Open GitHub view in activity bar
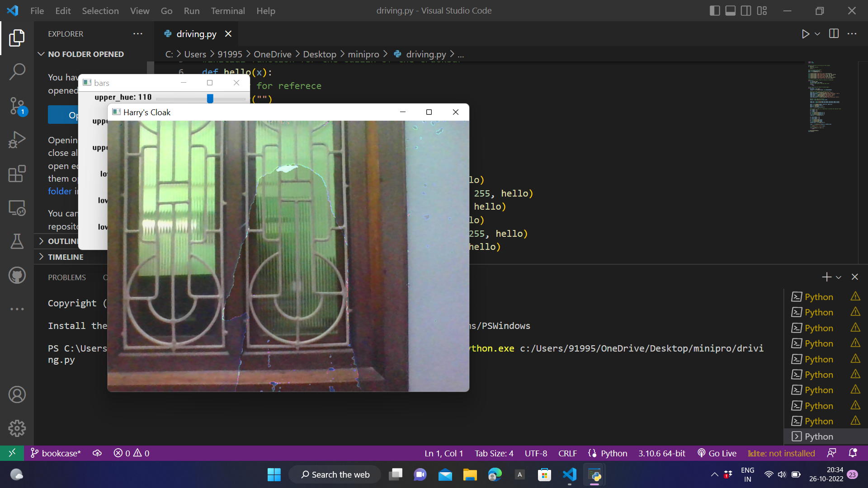 click(17, 275)
